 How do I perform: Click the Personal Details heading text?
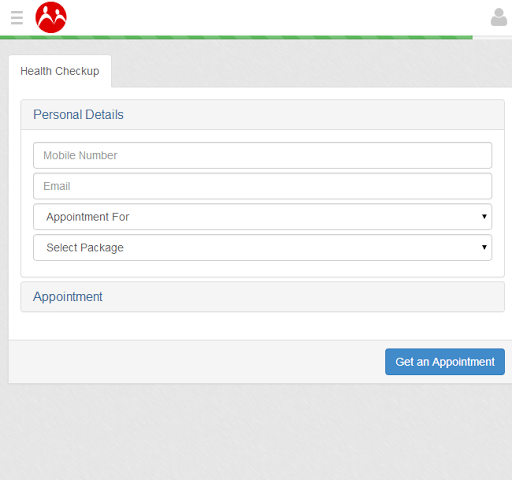click(78, 115)
